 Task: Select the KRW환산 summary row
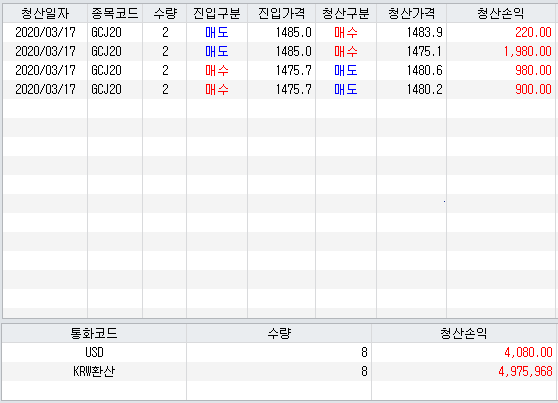click(279, 371)
